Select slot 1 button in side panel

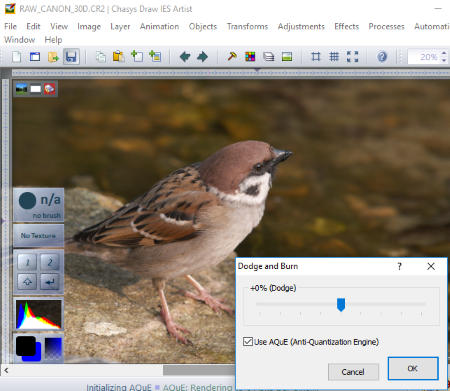pyautogui.click(x=27, y=262)
